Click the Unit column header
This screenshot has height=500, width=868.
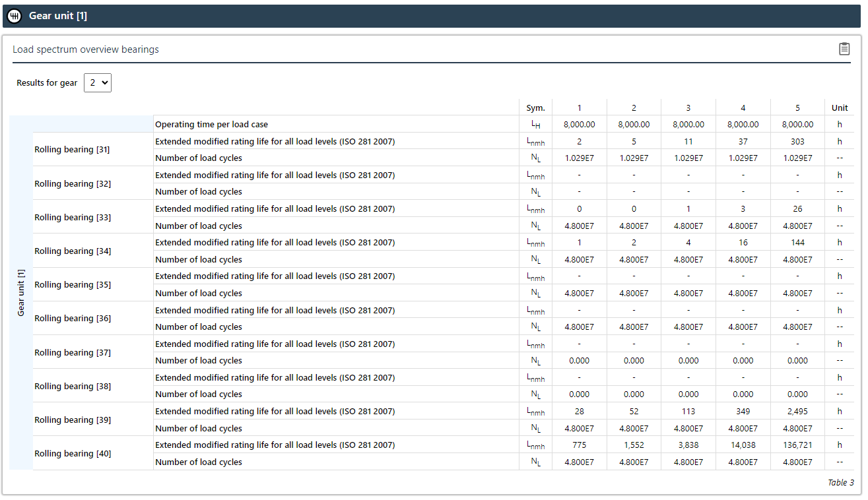coord(840,107)
